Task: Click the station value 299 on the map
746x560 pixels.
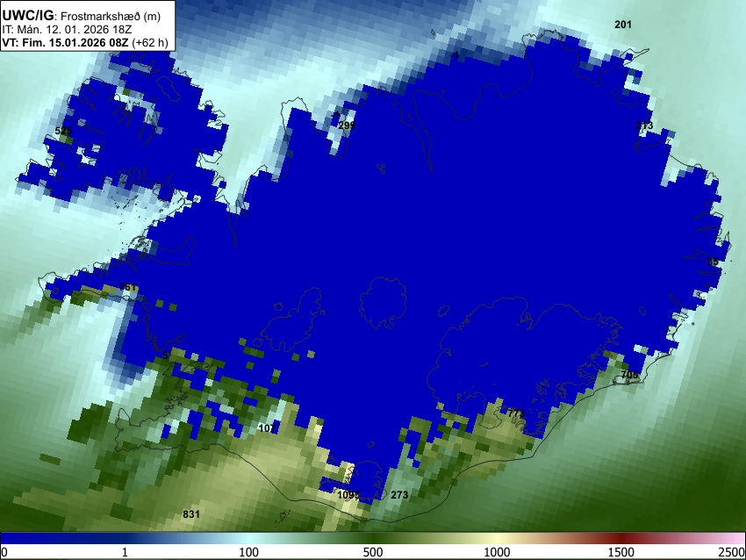Action: [347, 126]
